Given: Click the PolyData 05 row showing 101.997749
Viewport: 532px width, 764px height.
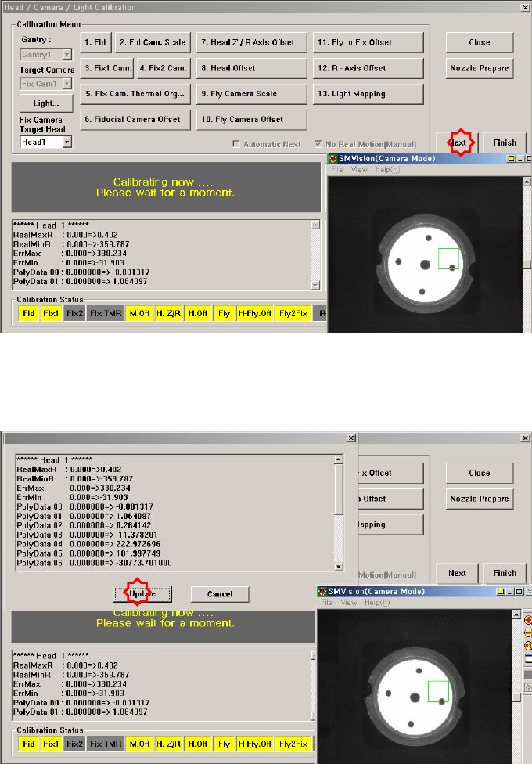Looking at the screenshot, I should click(88, 553).
